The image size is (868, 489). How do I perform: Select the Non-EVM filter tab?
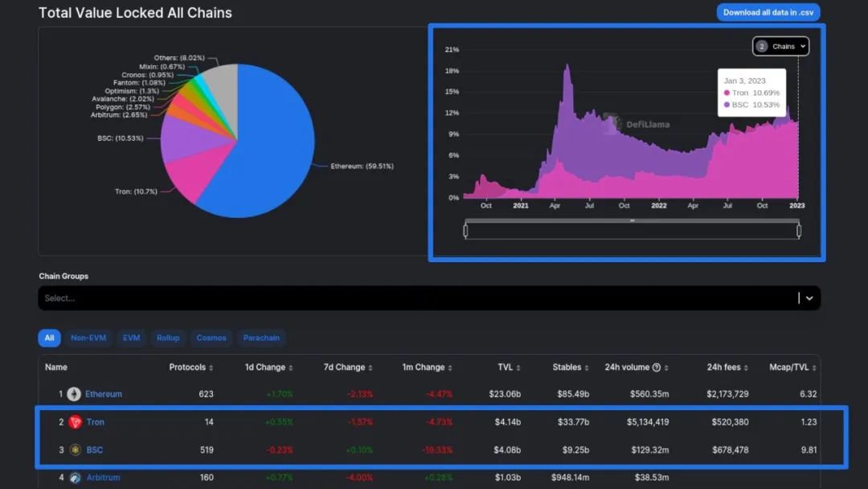point(88,338)
